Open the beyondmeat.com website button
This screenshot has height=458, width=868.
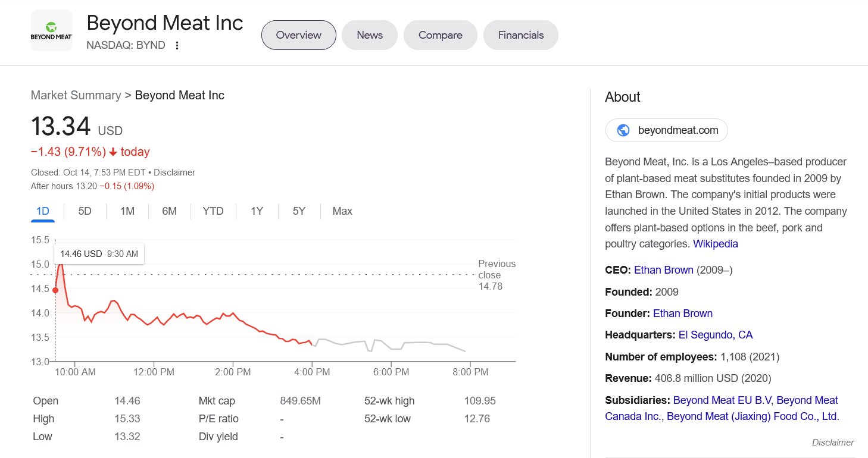[x=666, y=130]
